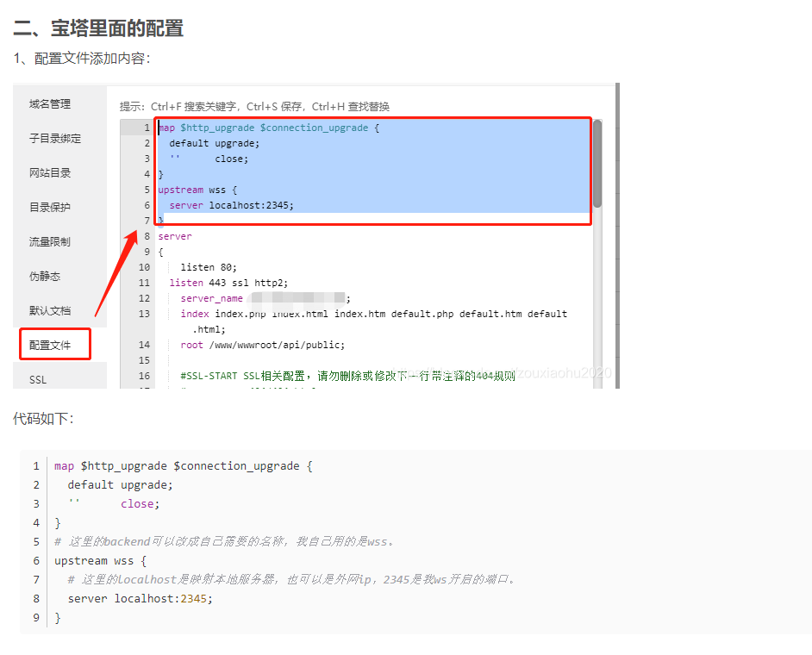
Task: Select the 网站目录 menu item
Action: pyautogui.click(x=50, y=173)
